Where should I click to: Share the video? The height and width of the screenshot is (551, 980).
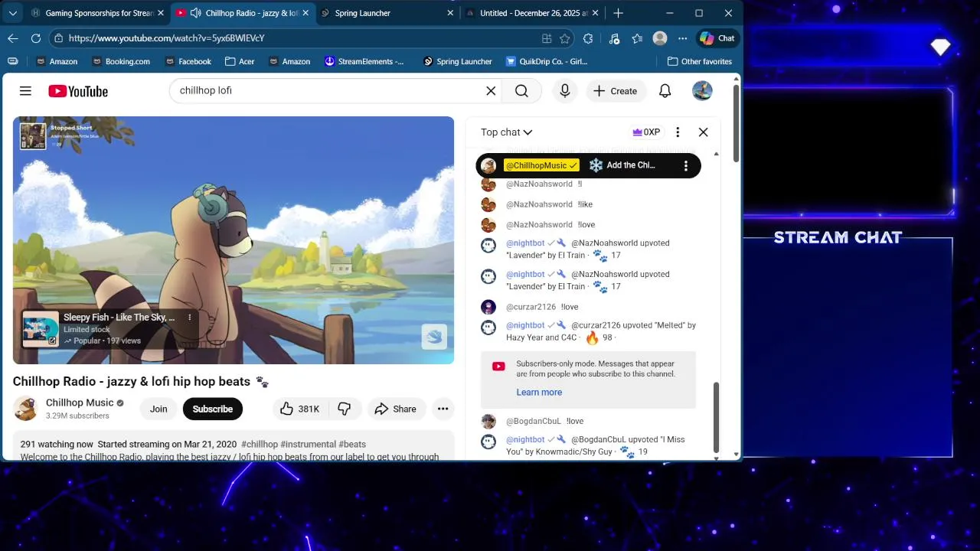point(395,409)
